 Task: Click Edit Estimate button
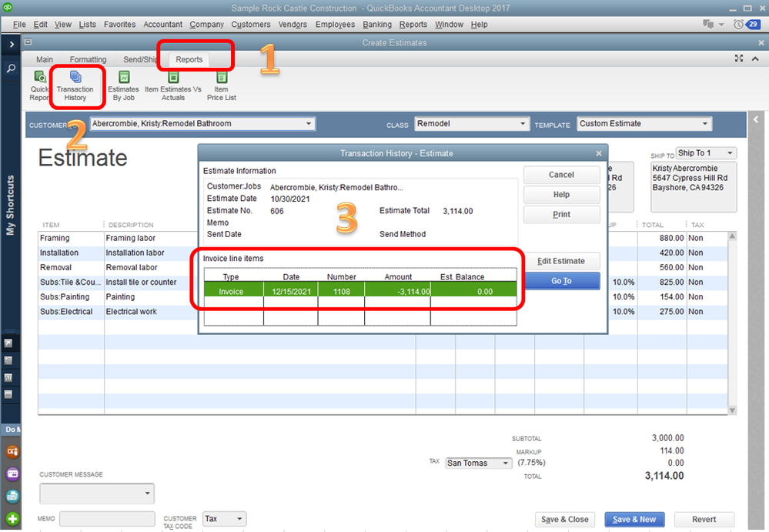click(x=561, y=261)
